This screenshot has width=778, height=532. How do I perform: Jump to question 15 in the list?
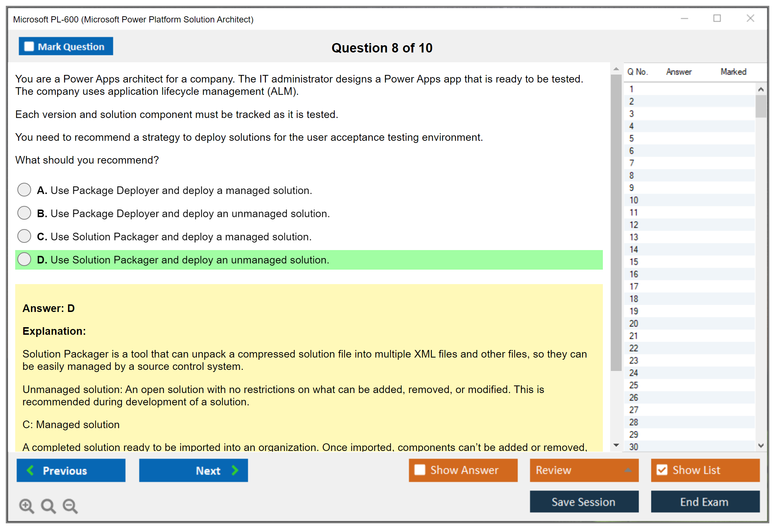click(634, 262)
